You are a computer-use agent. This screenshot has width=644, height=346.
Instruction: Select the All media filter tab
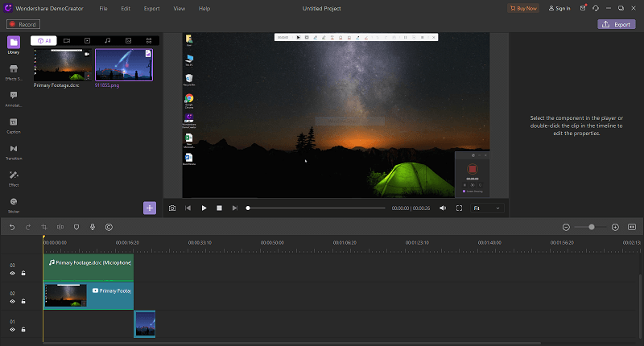[44, 40]
